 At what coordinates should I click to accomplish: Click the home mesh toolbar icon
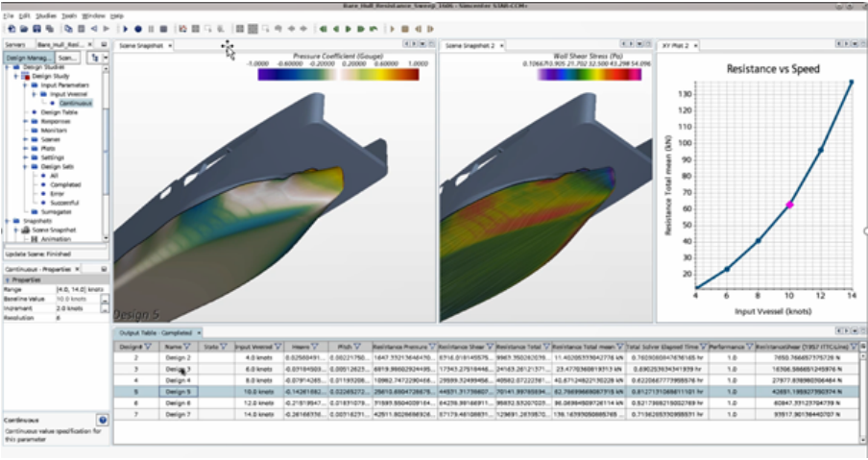(x=182, y=29)
